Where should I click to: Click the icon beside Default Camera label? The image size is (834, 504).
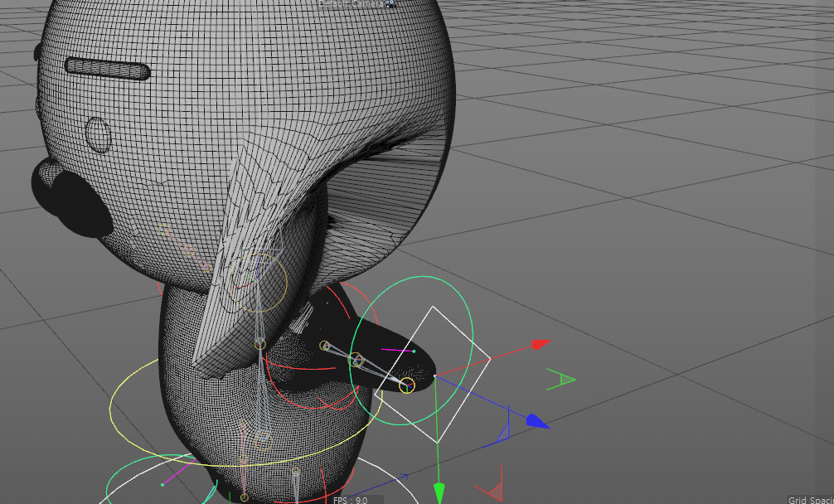click(x=390, y=4)
